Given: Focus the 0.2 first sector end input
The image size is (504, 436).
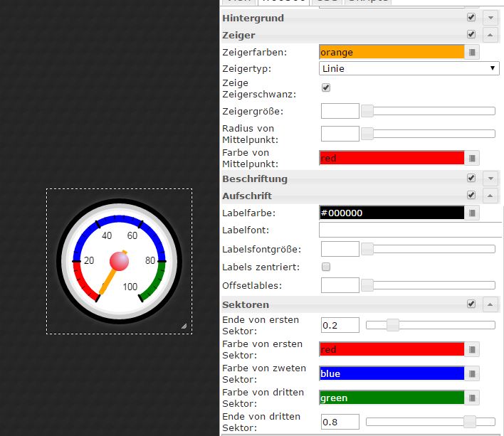Looking at the screenshot, I should pos(340,325).
